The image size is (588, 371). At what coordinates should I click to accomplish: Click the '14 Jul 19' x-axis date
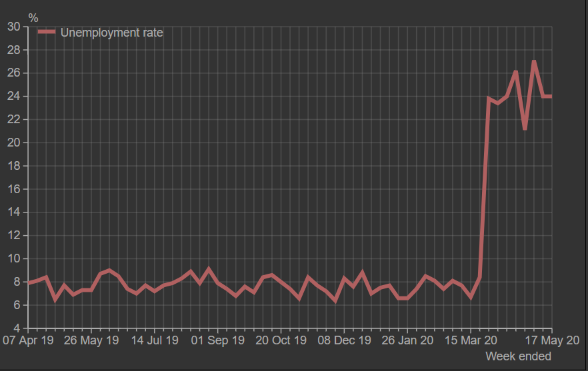click(155, 340)
